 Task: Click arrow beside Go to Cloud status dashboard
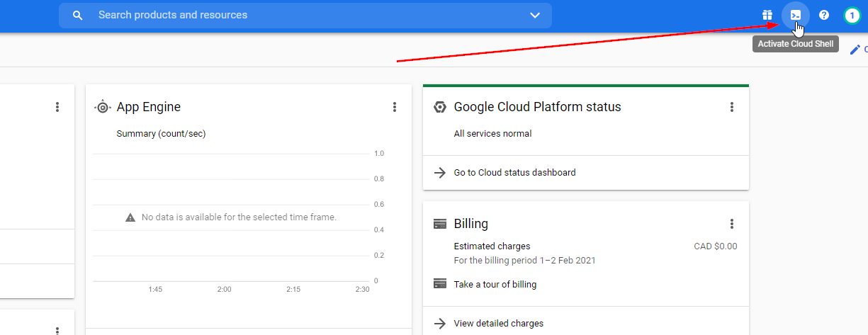(440, 172)
